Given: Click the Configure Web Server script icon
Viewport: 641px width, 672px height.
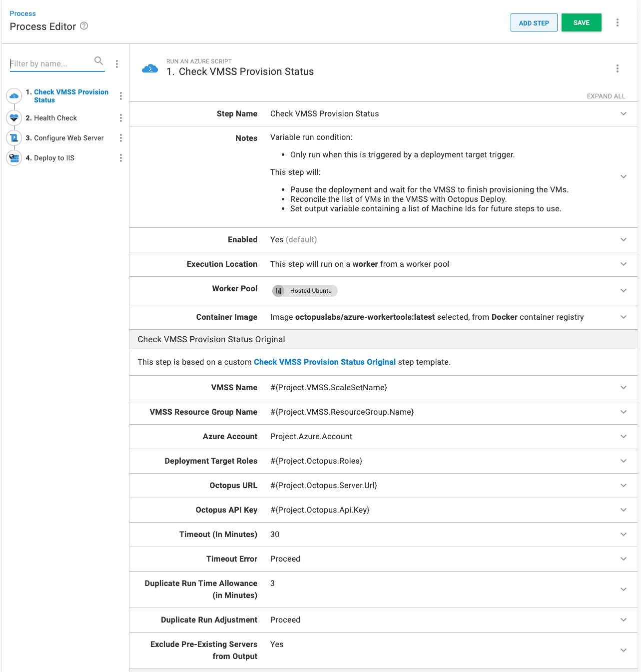Looking at the screenshot, I should [x=13, y=138].
